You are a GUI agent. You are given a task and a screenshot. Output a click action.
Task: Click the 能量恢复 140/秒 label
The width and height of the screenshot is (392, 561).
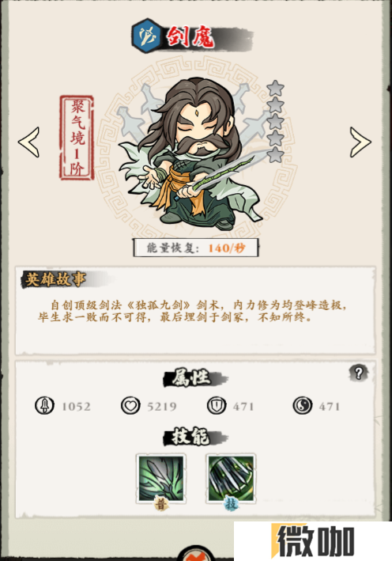click(196, 248)
